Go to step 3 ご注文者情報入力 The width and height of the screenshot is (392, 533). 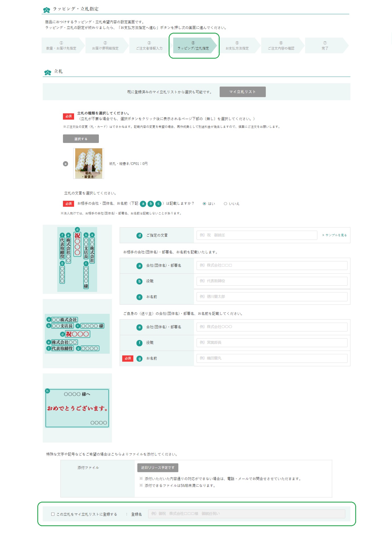[x=150, y=46]
